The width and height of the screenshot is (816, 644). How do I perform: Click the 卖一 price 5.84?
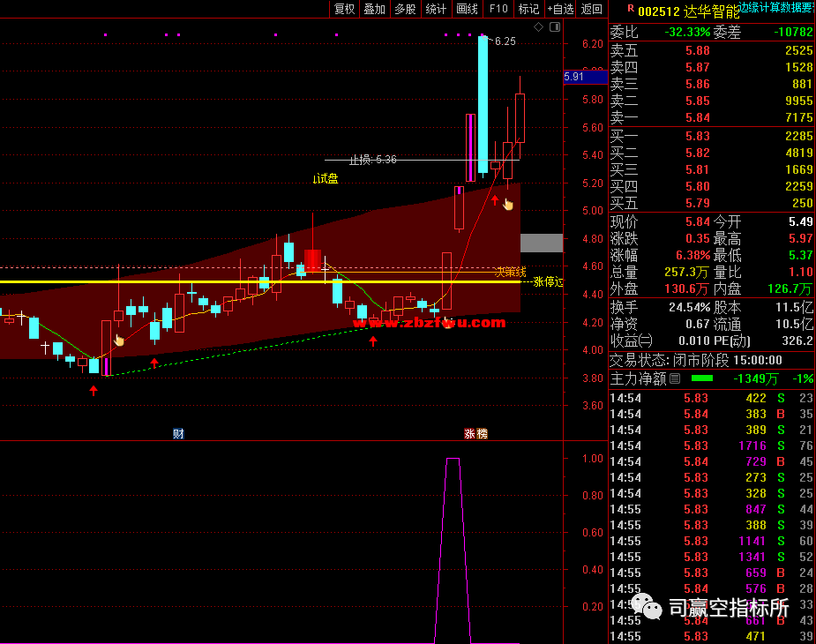coord(697,117)
